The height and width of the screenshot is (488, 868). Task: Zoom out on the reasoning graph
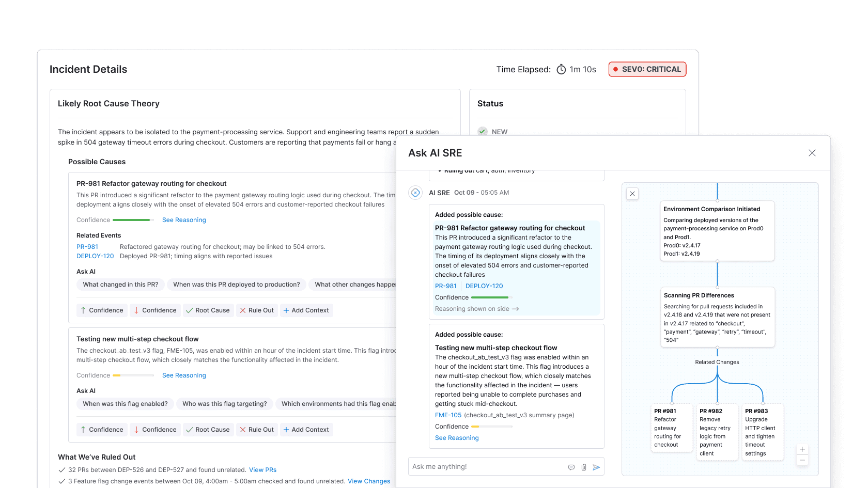coord(802,460)
